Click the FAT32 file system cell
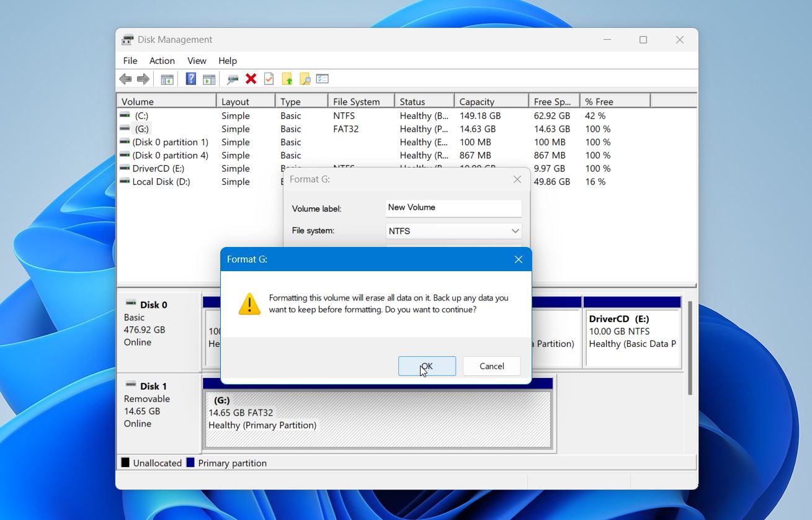Image resolution: width=812 pixels, height=520 pixels. tap(346, 129)
